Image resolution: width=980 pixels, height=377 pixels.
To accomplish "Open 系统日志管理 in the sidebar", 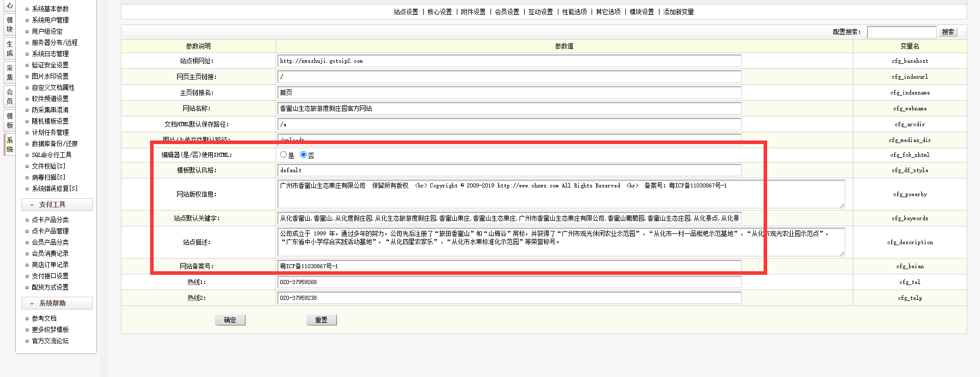I will [x=50, y=54].
